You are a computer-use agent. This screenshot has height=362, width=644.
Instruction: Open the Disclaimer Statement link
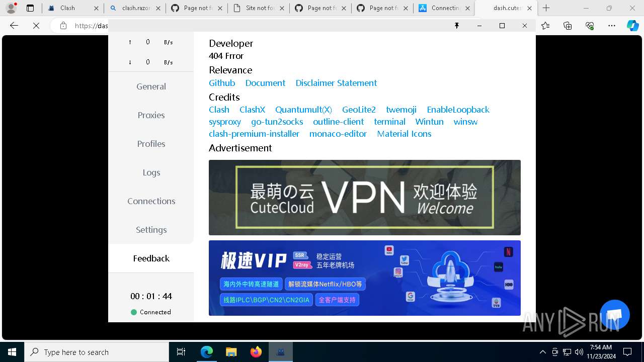(336, 83)
